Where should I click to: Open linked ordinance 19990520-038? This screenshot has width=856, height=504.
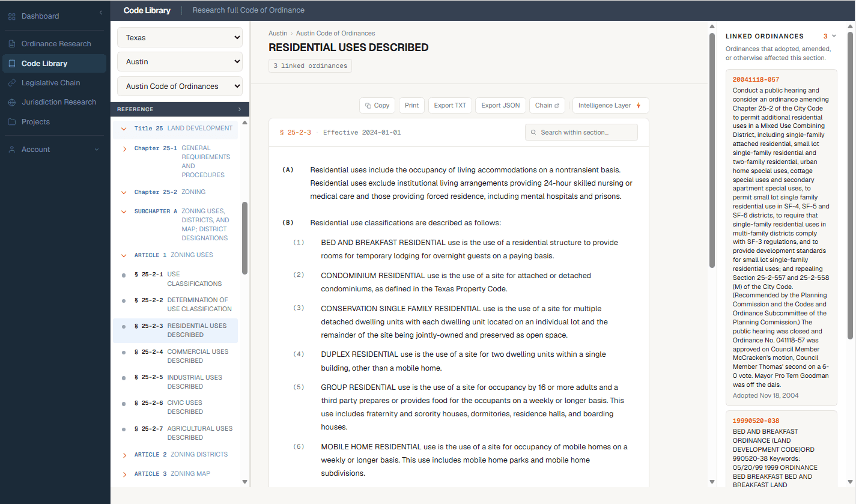(756, 421)
